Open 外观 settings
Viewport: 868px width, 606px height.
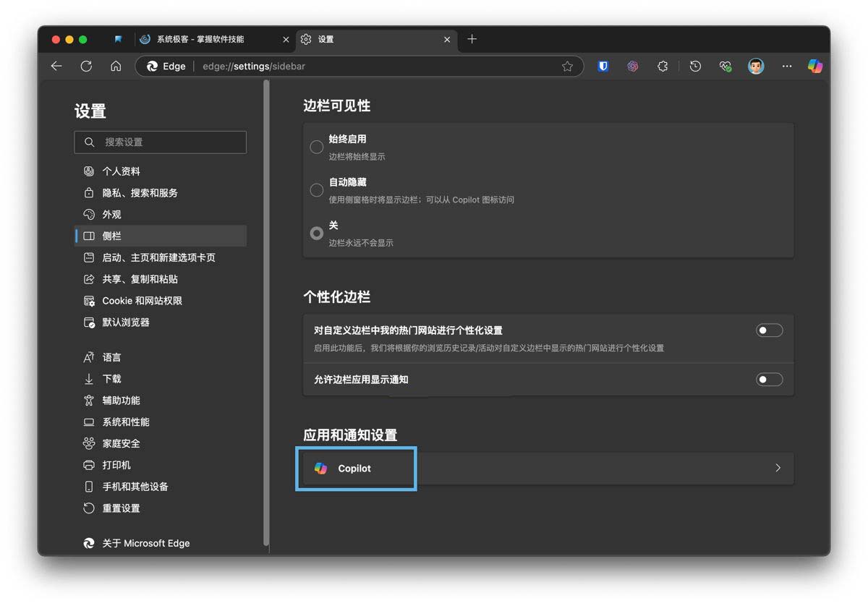160,215
